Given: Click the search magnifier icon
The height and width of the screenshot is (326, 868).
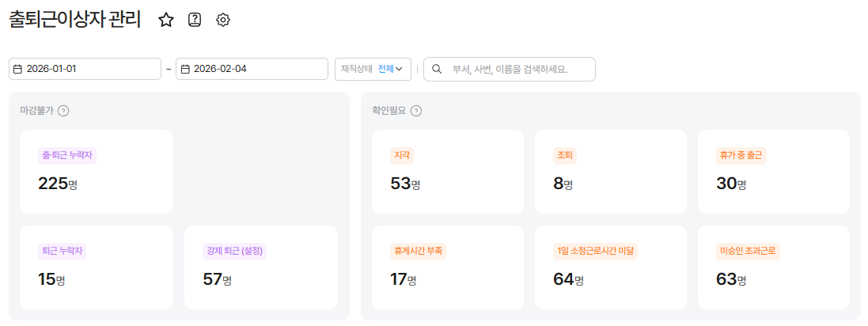Looking at the screenshot, I should pyautogui.click(x=437, y=69).
